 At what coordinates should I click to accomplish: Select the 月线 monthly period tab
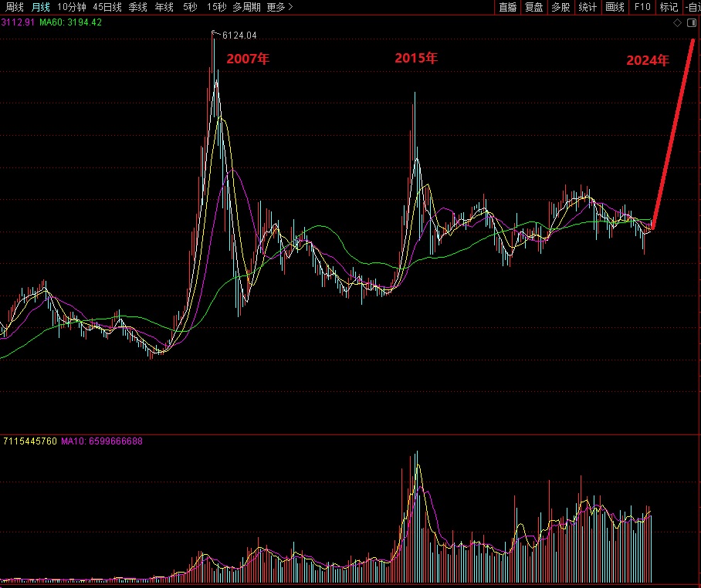pos(40,7)
